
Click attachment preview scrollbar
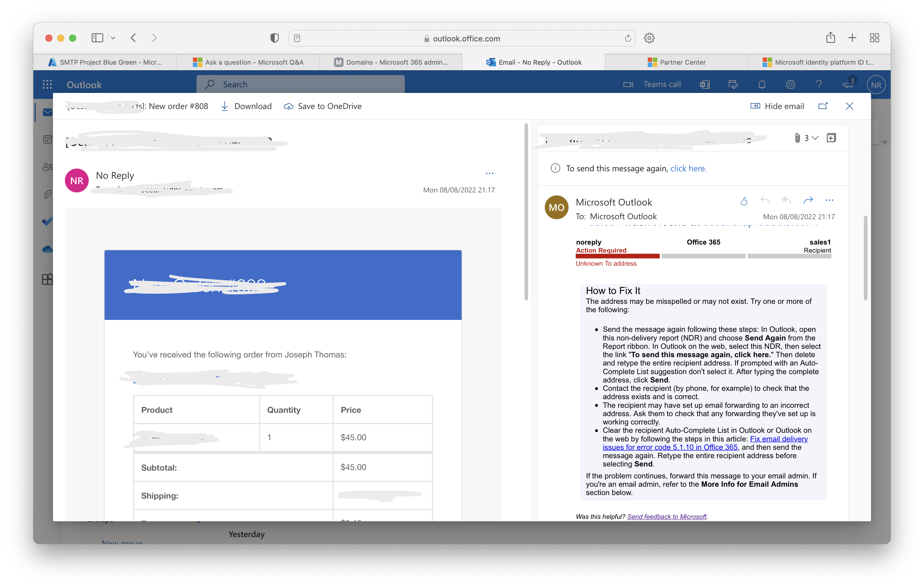point(526,211)
